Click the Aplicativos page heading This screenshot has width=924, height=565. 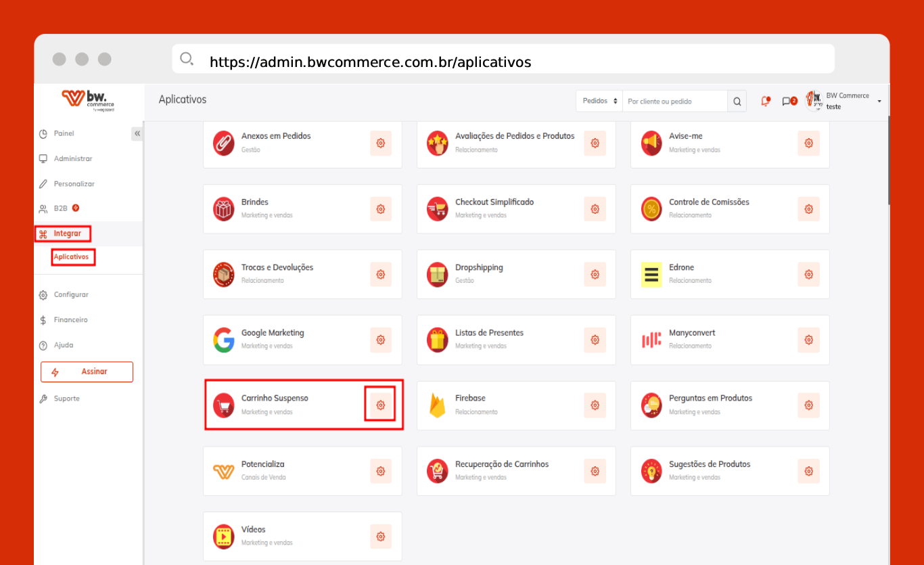click(183, 99)
